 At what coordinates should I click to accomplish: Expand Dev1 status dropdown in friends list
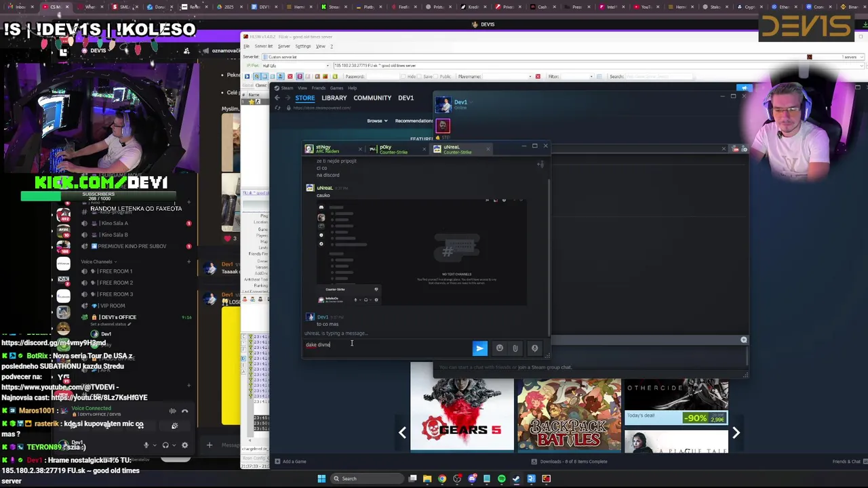(x=470, y=102)
